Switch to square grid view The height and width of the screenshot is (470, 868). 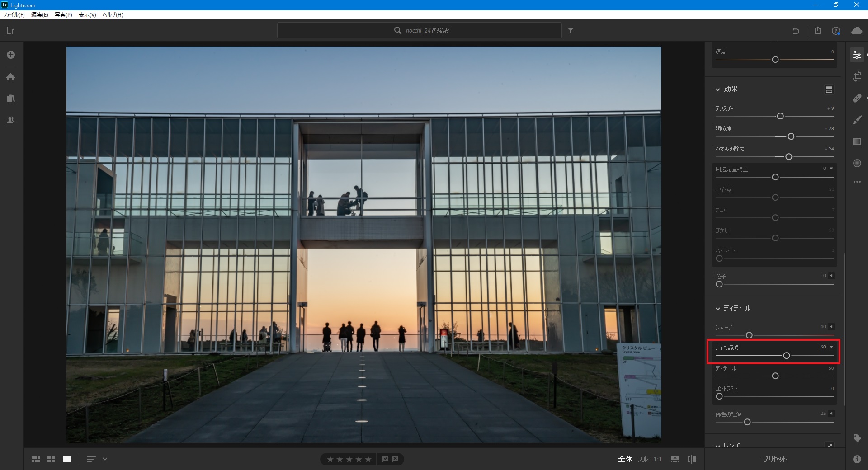tap(51, 459)
